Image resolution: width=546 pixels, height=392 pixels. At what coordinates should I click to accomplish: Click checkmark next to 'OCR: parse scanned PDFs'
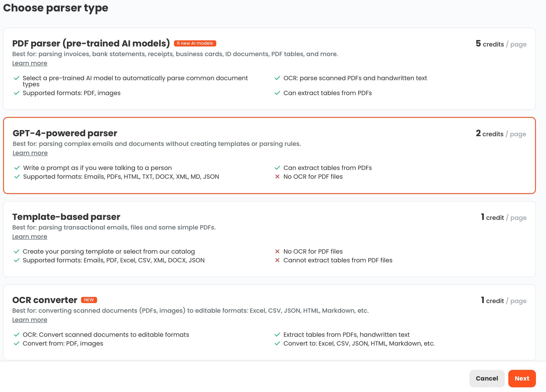[277, 78]
